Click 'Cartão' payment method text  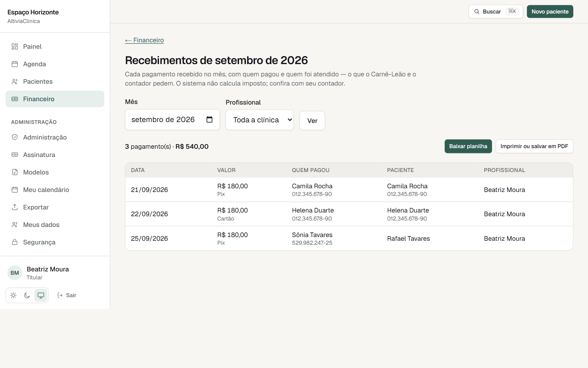[x=226, y=219]
